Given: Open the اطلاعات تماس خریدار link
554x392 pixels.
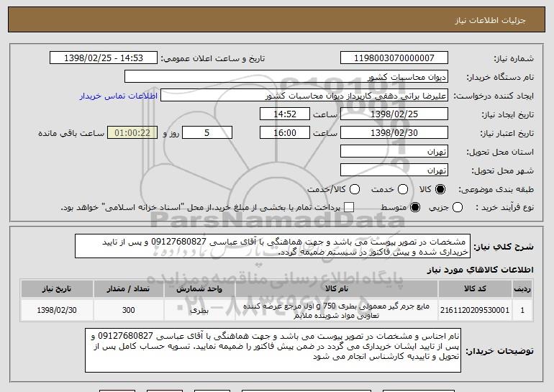Looking at the screenshot, I should (119, 96).
